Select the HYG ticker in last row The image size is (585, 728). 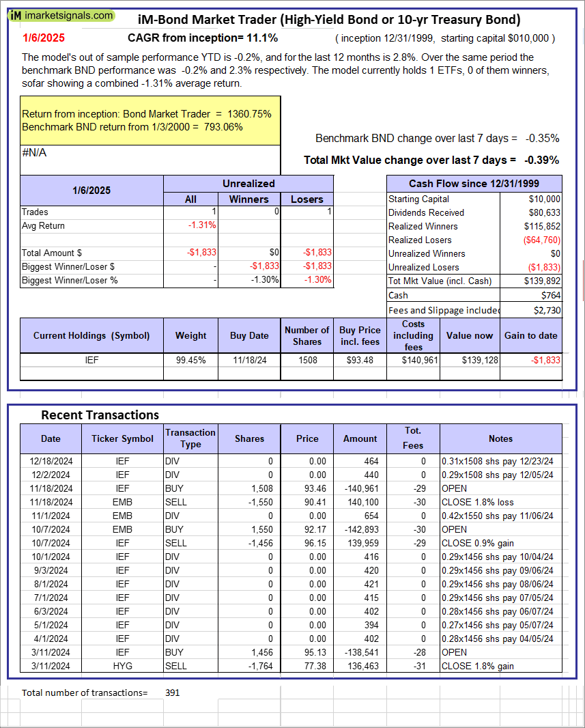coord(122,666)
